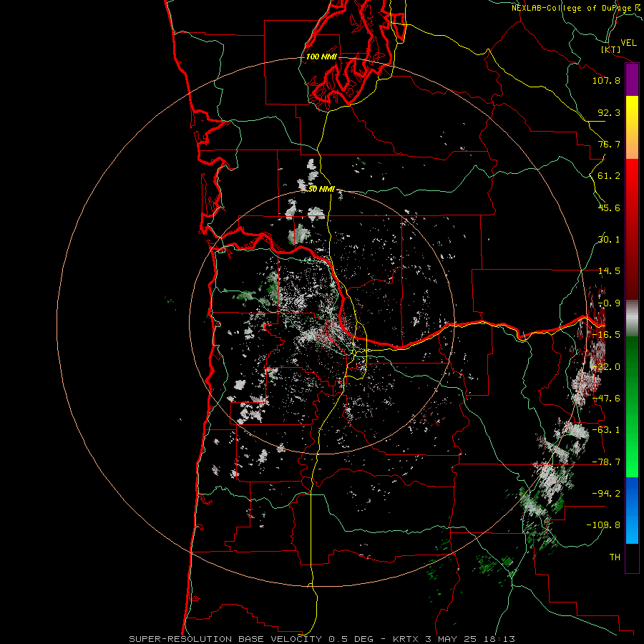Click the "[KT]" units label
Screen dimensions: 644x644
[611, 49]
